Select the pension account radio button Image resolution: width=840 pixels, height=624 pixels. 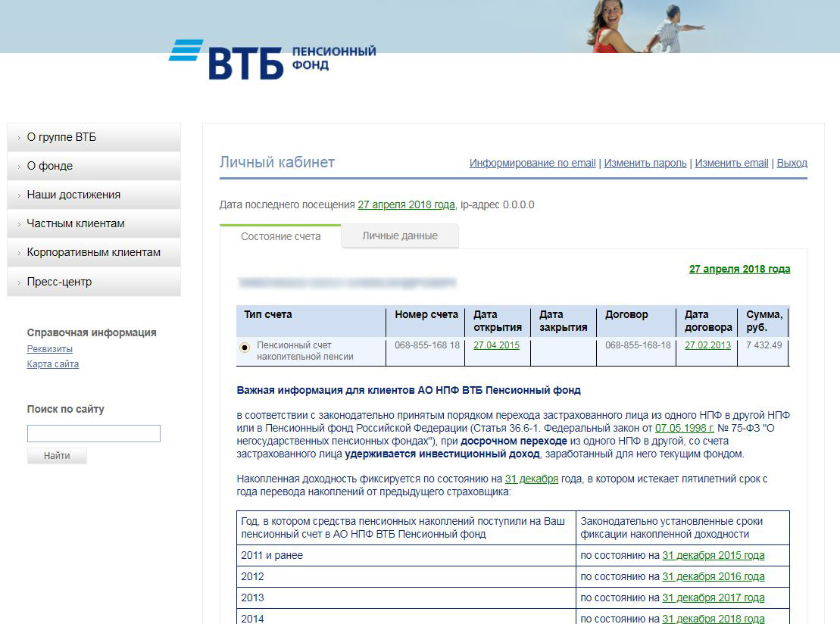click(x=245, y=348)
